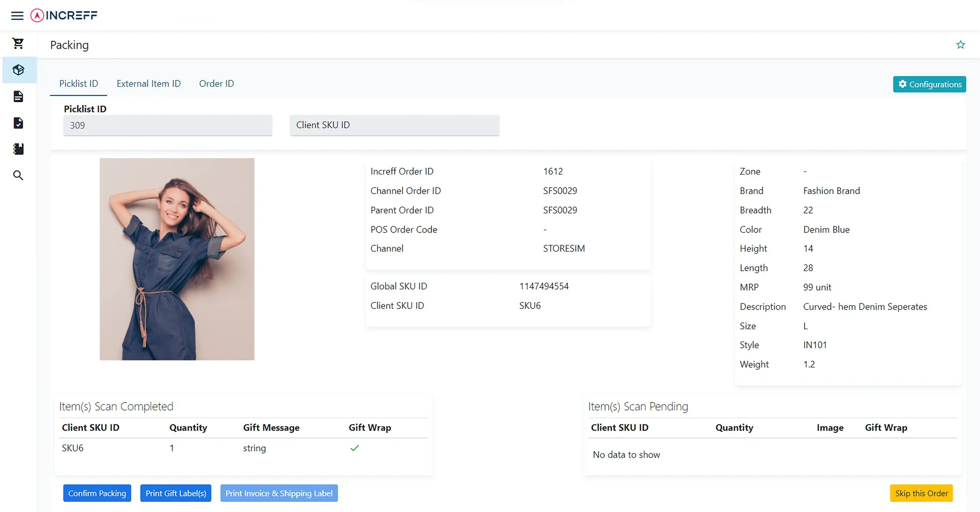Click Parent Order ID value SFS0029
This screenshot has height=512, width=980.
[x=560, y=210]
